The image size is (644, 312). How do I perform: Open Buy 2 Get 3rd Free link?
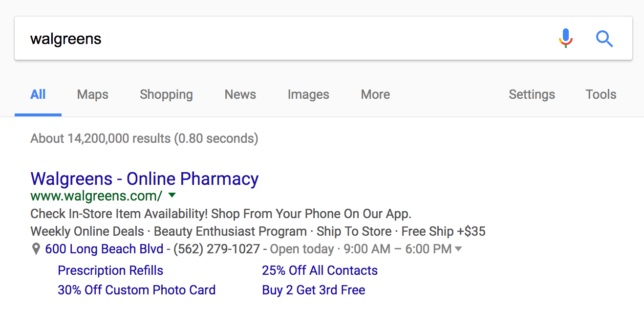pos(314,290)
